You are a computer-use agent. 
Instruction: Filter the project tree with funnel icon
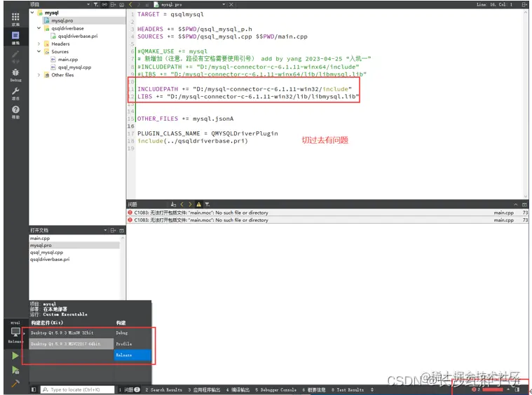point(96,4)
